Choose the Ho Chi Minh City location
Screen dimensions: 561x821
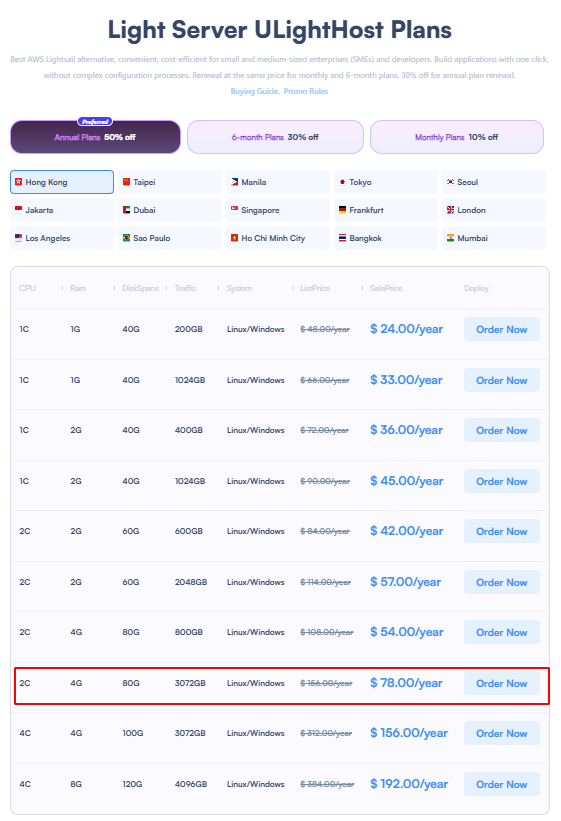tap(278, 238)
